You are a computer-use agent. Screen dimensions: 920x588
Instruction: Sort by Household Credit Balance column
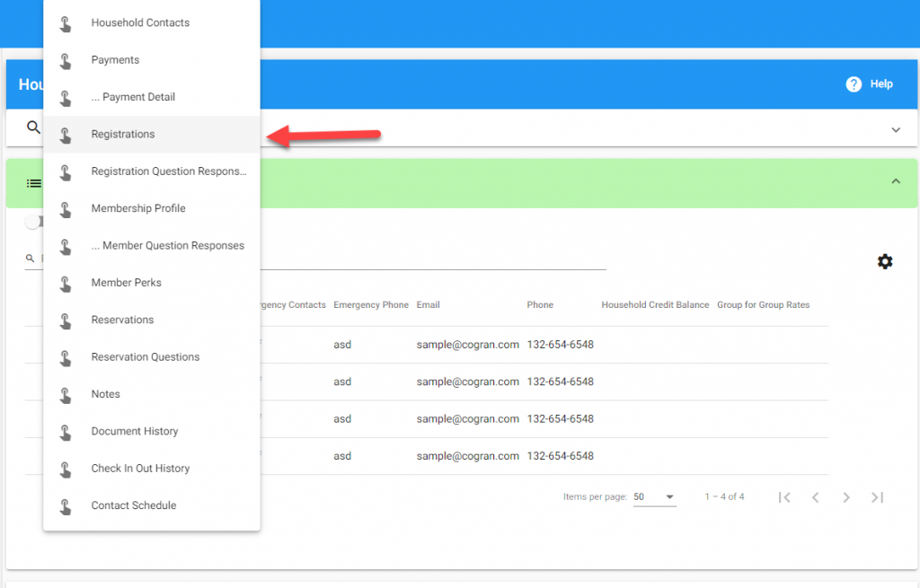point(655,305)
